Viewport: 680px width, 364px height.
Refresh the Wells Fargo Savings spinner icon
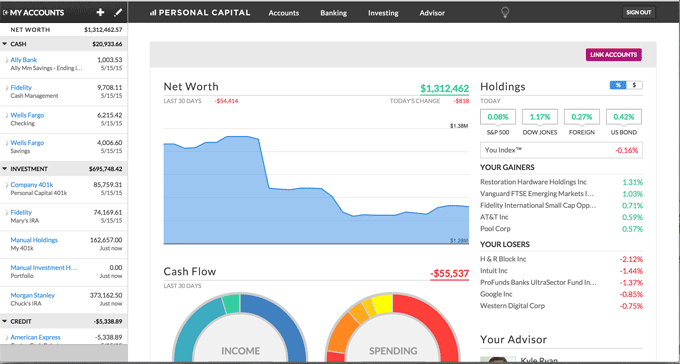coord(7,143)
